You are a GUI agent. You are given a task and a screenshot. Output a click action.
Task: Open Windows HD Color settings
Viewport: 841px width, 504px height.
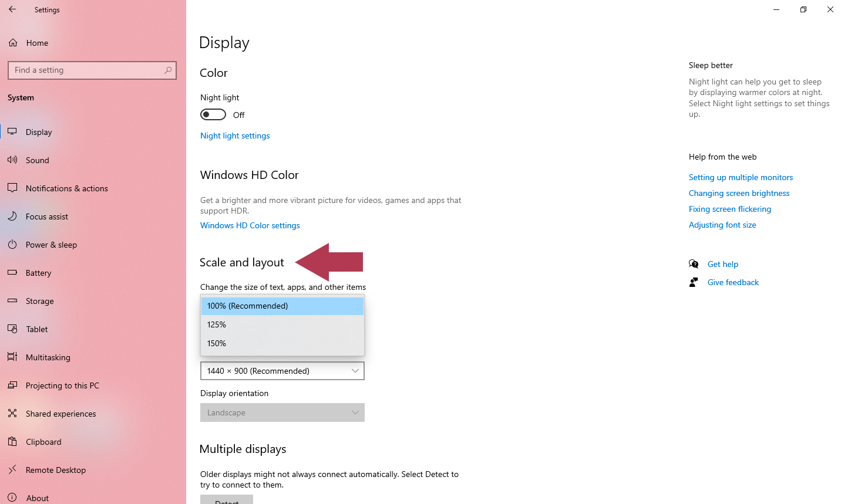[x=250, y=225]
